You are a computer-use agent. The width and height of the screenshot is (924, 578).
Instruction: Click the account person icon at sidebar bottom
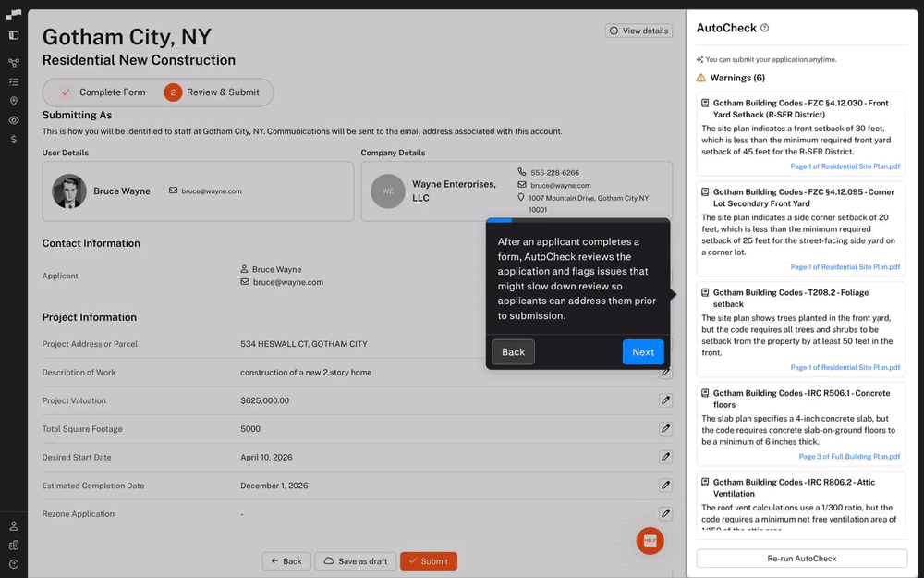(x=14, y=525)
